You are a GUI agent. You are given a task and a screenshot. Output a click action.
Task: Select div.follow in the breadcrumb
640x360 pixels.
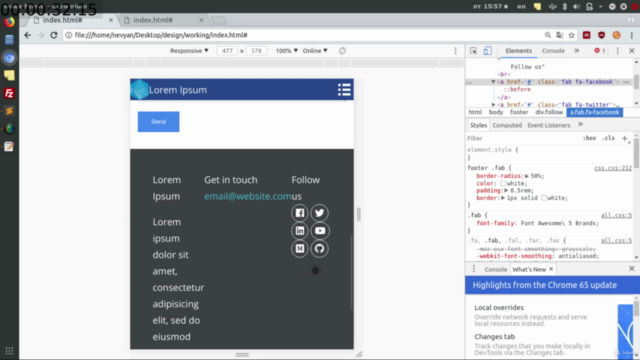549,112
